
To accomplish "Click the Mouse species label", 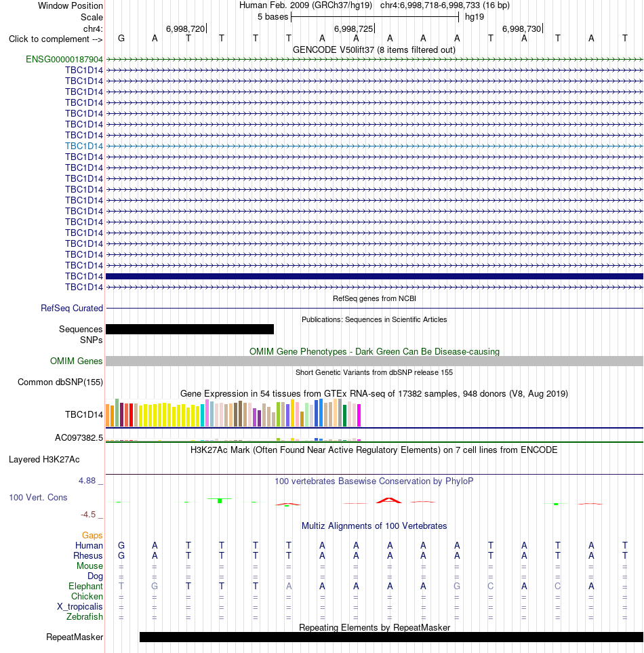I will (89, 566).
